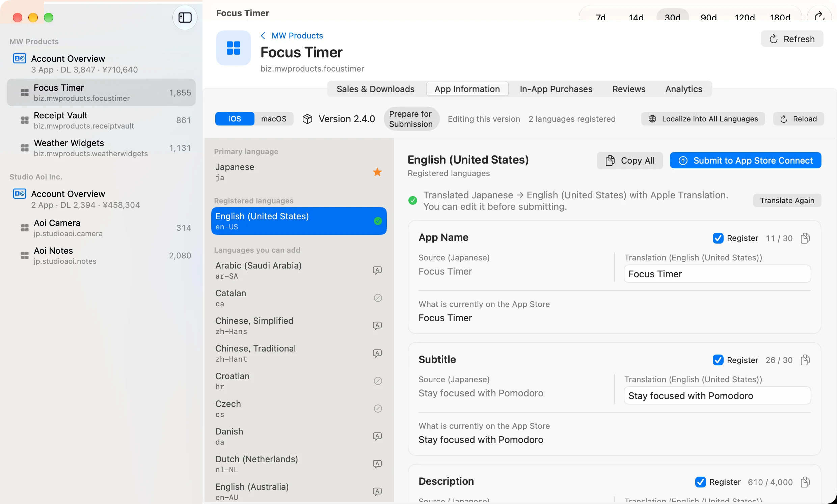The image size is (837, 504).
Task: Click the Receipt Vault grid icon
Action: (x=25, y=120)
